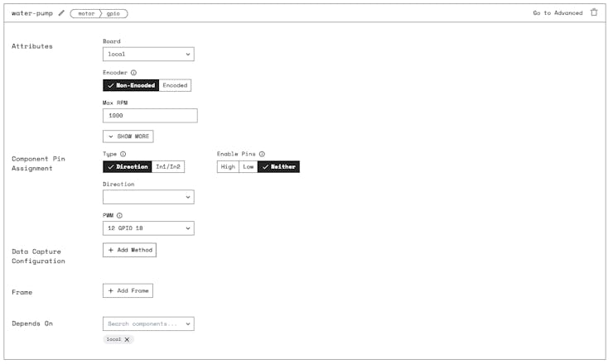Open the PWM pin dropdown
This screenshot has width=613, height=364.
pos(148,228)
